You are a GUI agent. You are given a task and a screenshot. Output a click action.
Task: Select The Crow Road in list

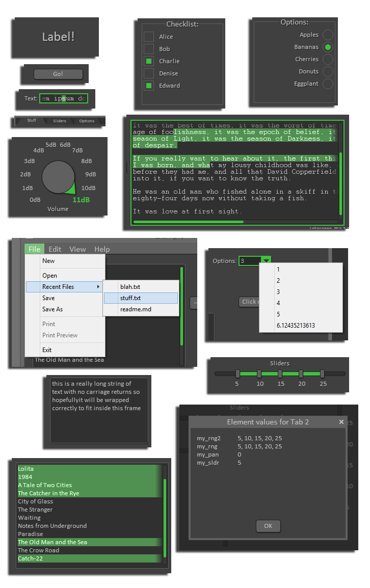[x=90, y=550]
